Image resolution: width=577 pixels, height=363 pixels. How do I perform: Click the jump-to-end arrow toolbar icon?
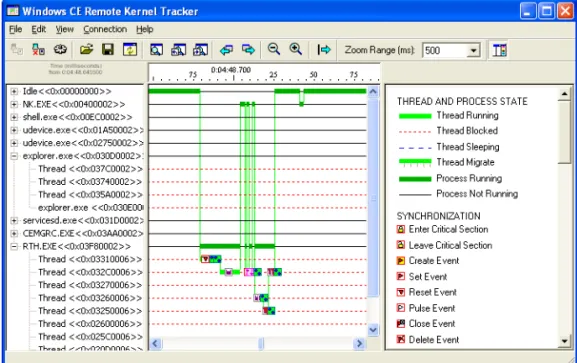click(x=324, y=49)
